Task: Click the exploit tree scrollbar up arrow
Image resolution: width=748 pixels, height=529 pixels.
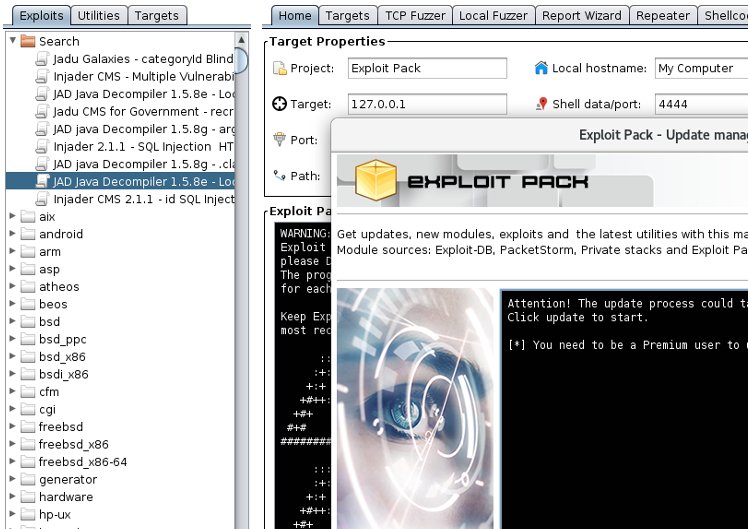Action: [241, 39]
